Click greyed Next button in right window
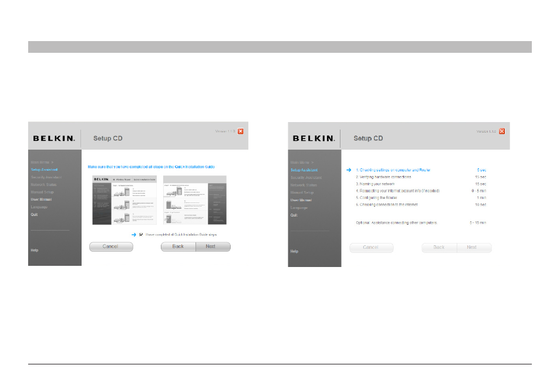This screenshot has height=392, width=560. tap(474, 248)
